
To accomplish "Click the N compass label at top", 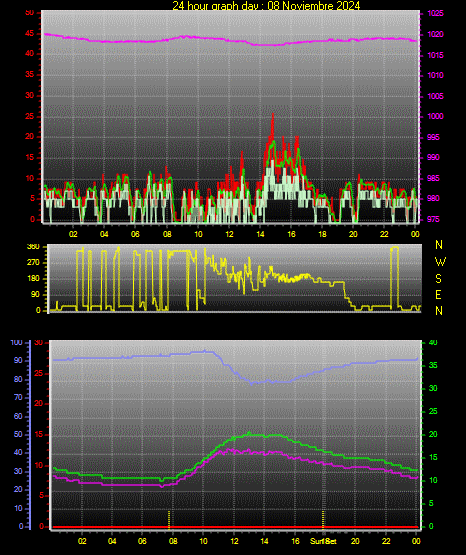I will coord(439,245).
